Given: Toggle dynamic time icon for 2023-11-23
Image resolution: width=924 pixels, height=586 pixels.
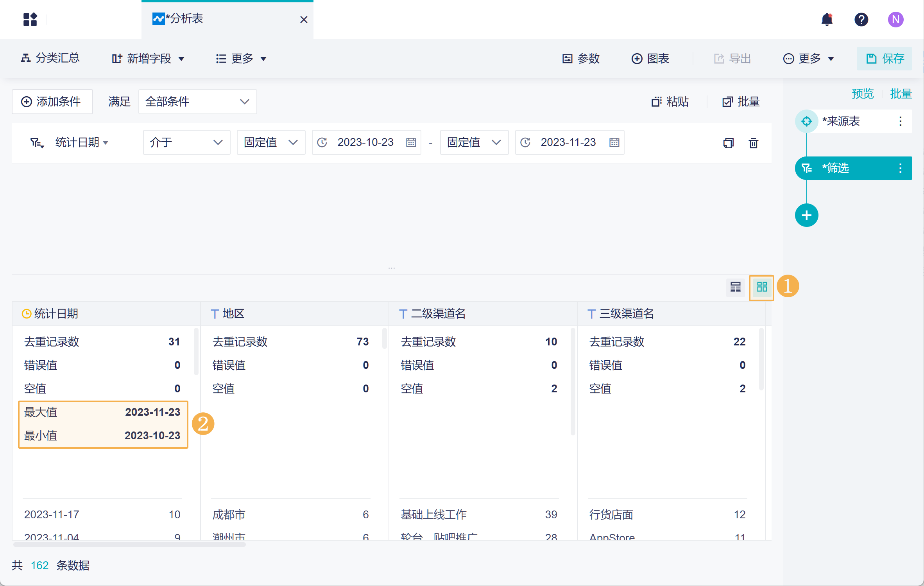Looking at the screenshot, I should [525, 142].
